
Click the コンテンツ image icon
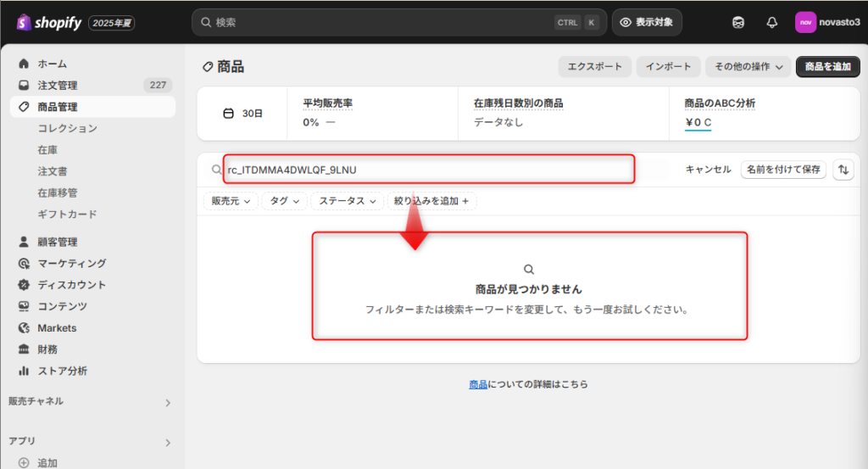click(24, 306)
